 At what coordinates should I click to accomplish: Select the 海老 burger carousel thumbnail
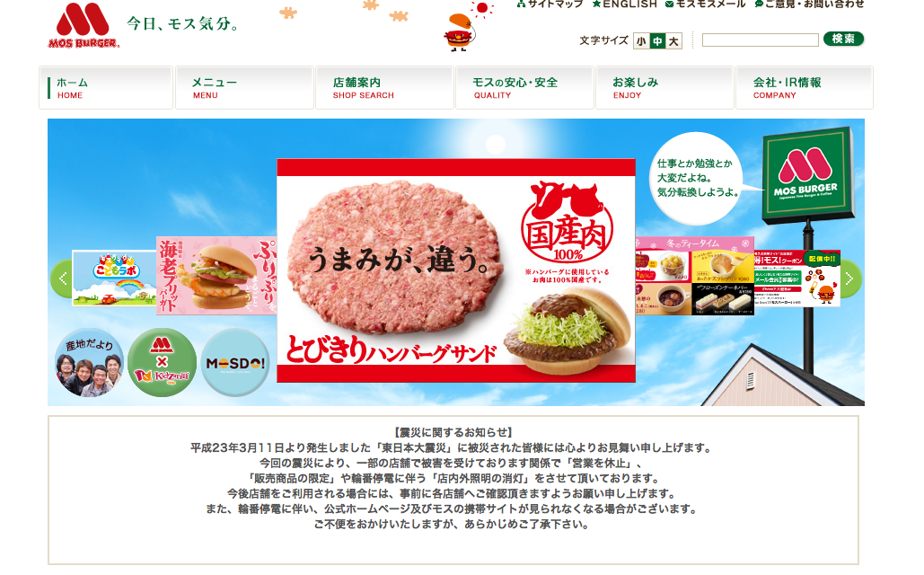(216, 276)
